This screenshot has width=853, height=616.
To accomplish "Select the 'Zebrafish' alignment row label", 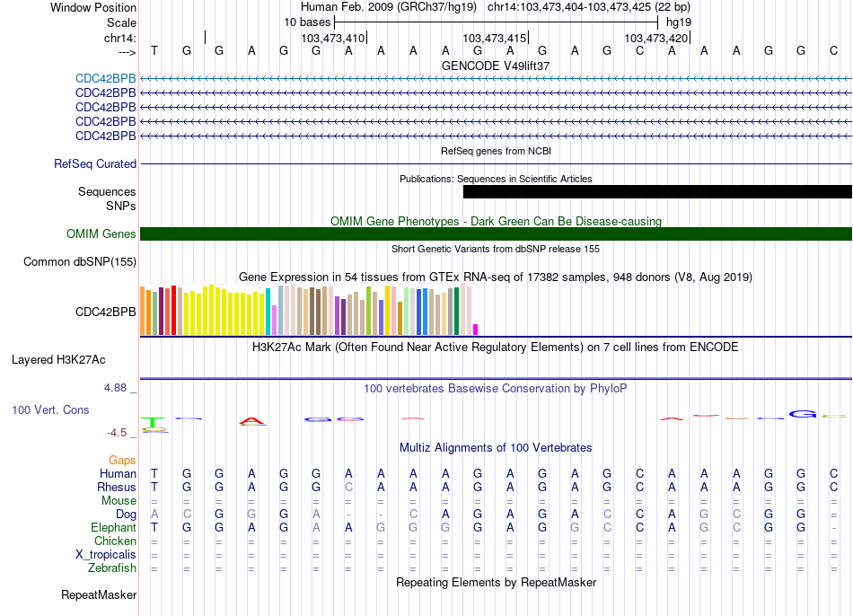I will click(x=112, y=568).
